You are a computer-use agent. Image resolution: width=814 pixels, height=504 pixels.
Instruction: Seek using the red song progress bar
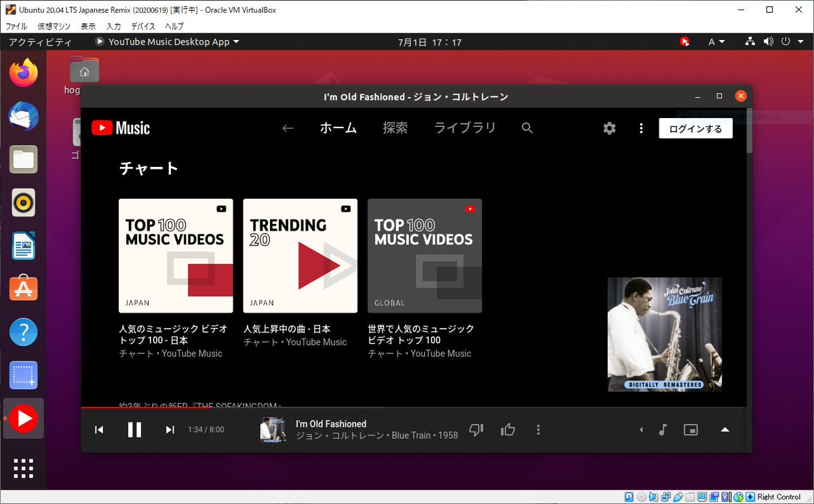coord(413,408)
